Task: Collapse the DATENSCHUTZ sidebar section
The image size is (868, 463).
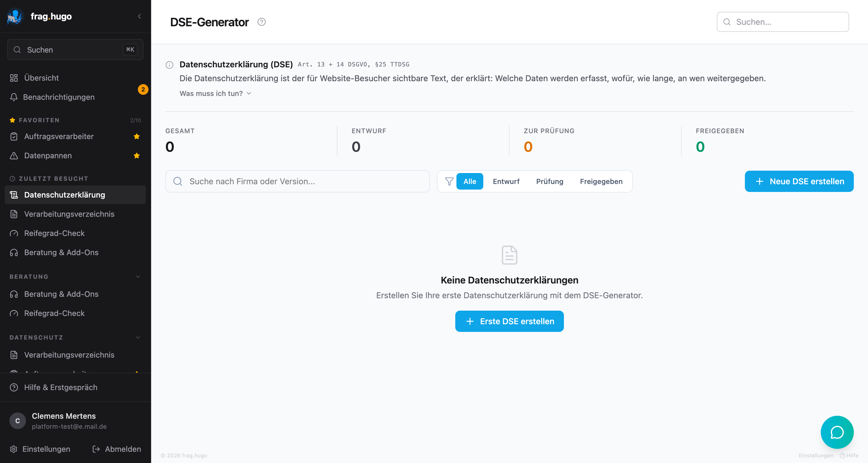Action: tap(75, 337)
